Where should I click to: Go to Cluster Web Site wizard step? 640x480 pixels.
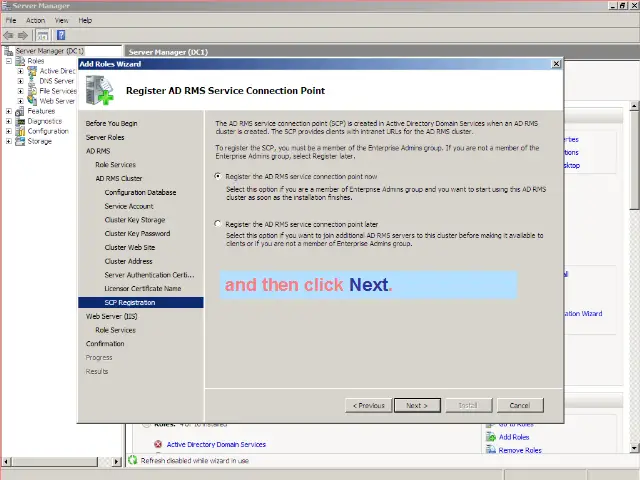(x=130, y=247)
